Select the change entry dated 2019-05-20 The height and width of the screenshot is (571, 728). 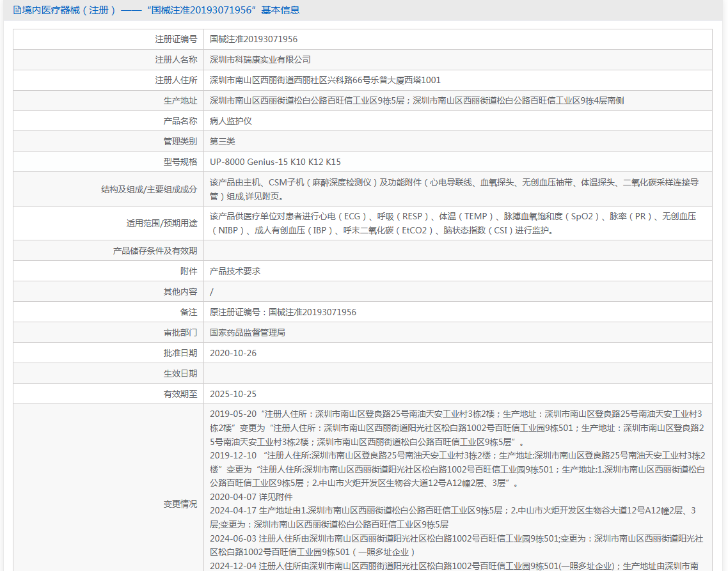click(x=457, y=428)
